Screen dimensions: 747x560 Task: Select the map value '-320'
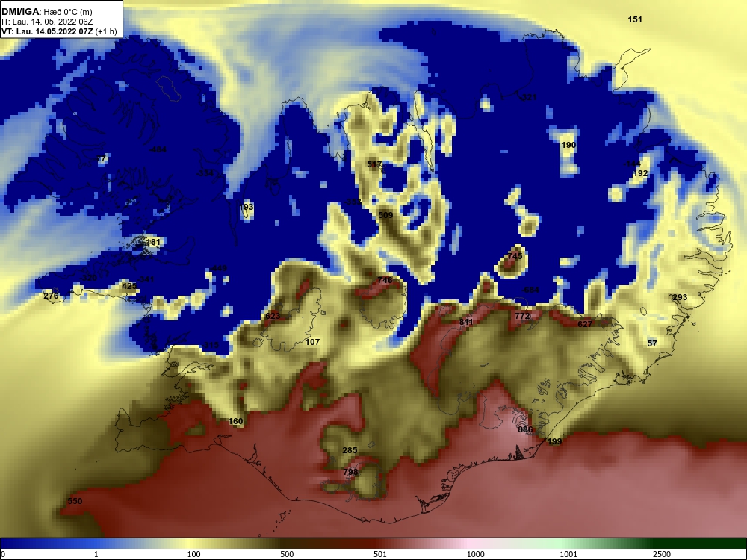tap(88, 278)
